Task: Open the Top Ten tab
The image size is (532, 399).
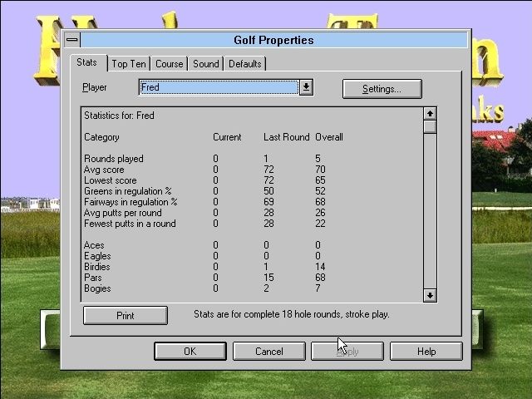Action: pyautogui.click(x=129, y=64)
